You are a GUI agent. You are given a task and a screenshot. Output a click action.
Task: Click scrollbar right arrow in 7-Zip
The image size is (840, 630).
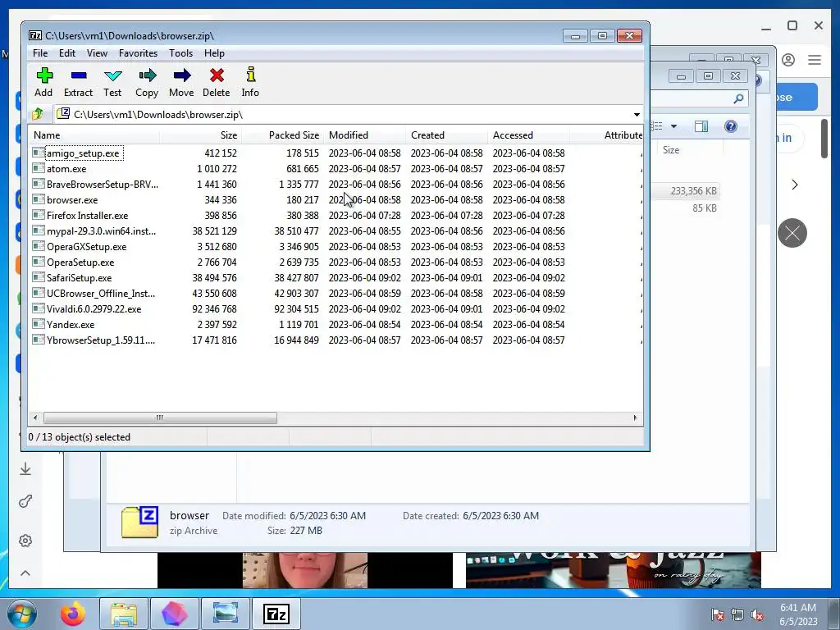[x=636, y=418]
